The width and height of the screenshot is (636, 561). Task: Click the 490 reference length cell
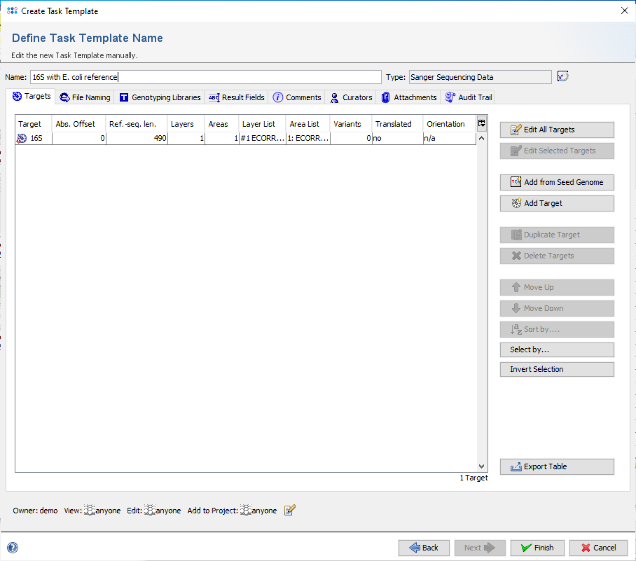tap(137, 138)
